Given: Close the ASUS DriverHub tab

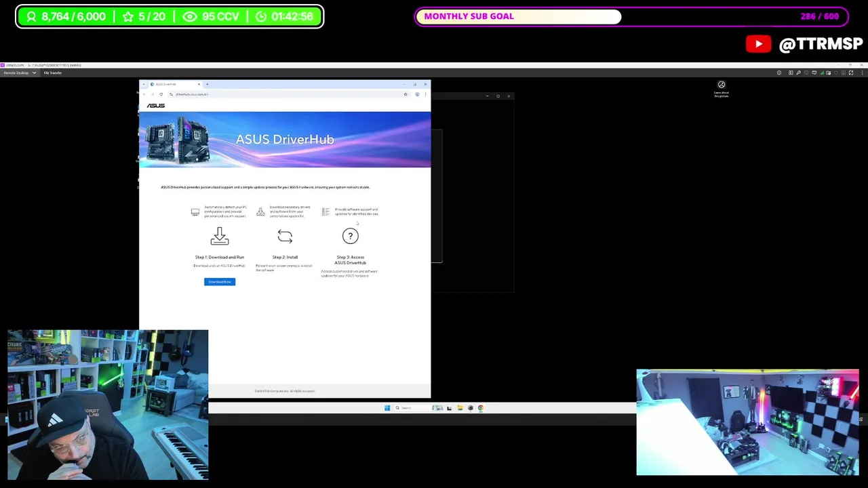Looking at the screenshot, I should coord(199,84).
